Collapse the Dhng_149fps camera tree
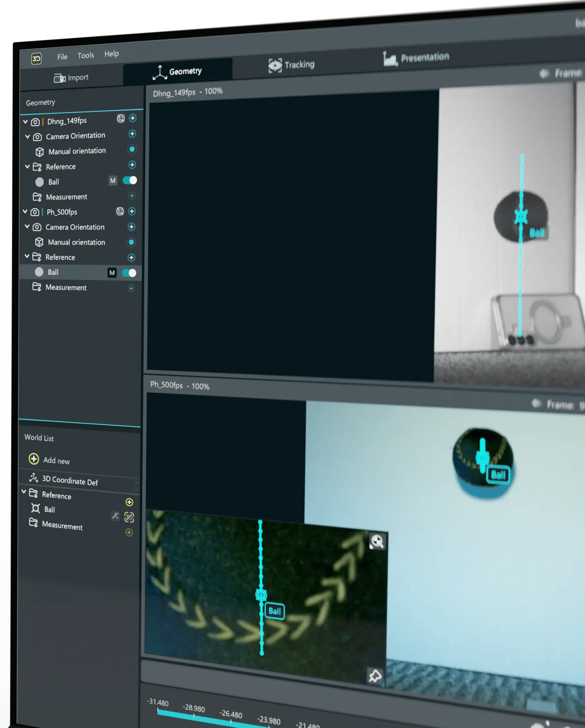The image size is (585, 728). (x=26, y=121)
